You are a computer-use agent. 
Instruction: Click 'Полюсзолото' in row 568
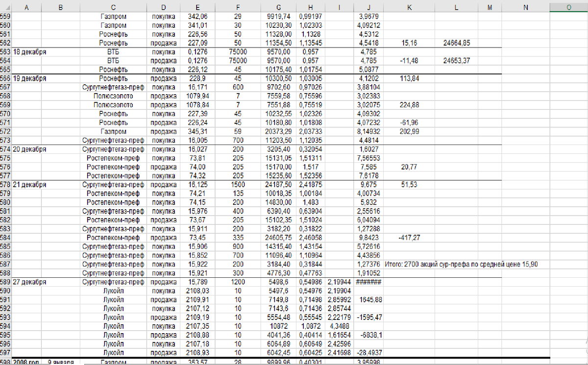[x=113, y=96]
